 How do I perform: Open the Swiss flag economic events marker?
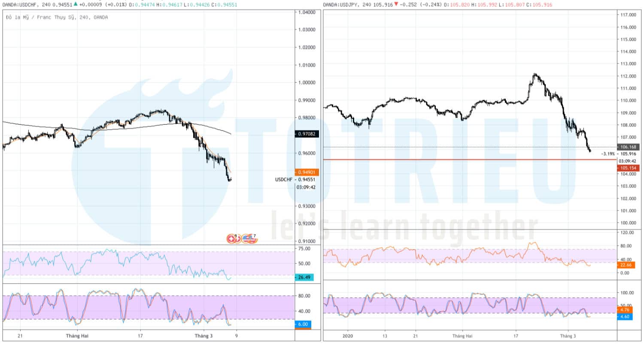pos(231,239)
